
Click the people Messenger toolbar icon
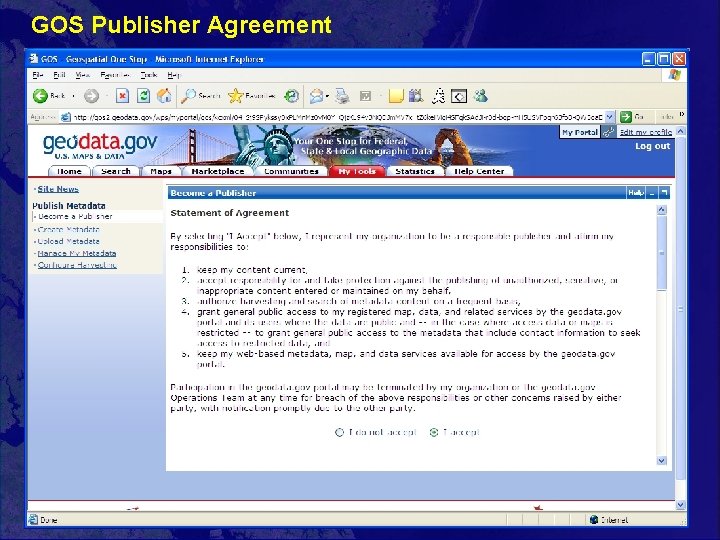(x=481, y=96)
